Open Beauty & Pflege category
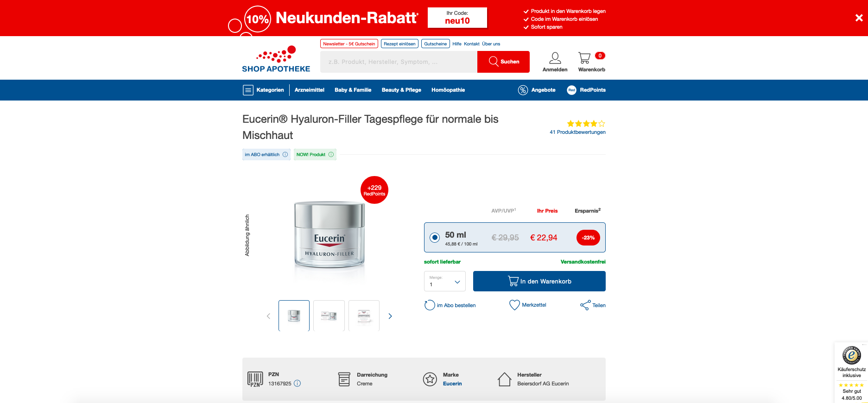 click(x=401, y=90)
